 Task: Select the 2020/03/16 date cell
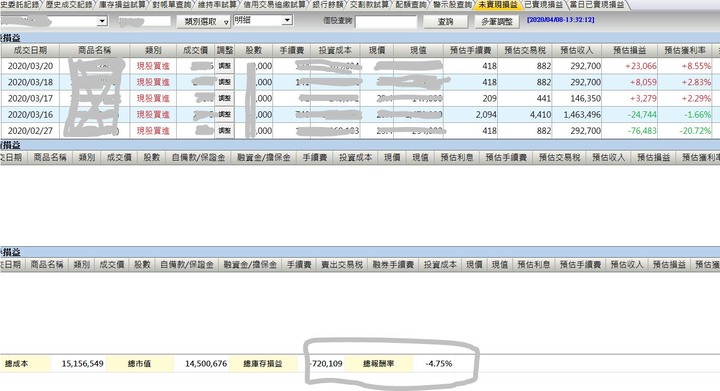[30, 114]
